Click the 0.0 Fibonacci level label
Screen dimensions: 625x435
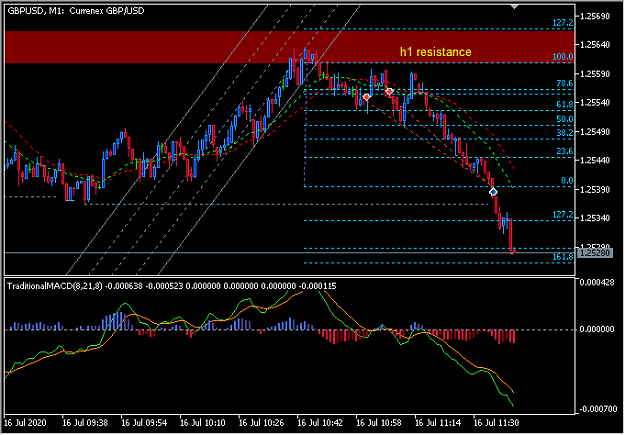click(567, 181)
